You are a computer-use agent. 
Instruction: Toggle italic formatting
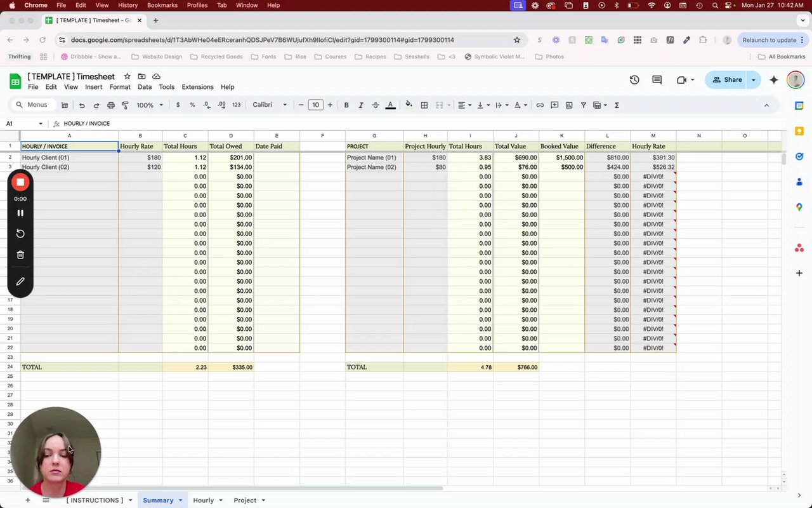click(x=361, y=105)
